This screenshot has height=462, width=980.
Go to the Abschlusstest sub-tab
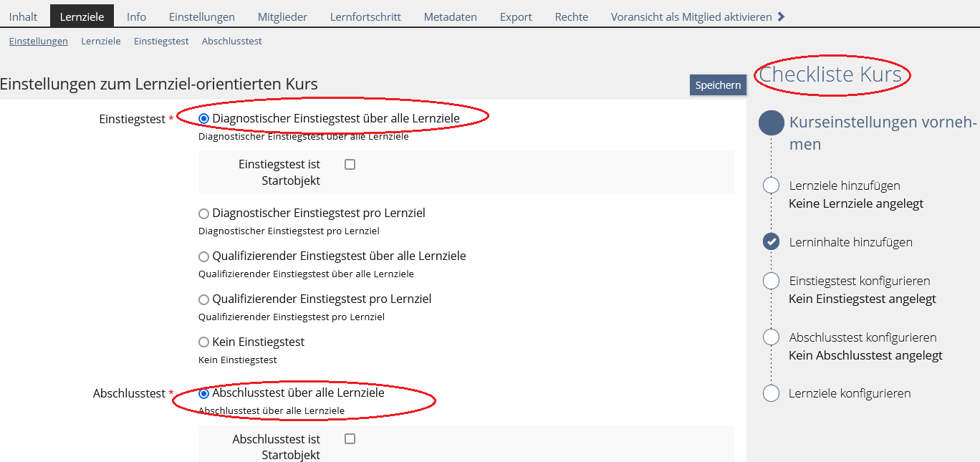(231, 42)
